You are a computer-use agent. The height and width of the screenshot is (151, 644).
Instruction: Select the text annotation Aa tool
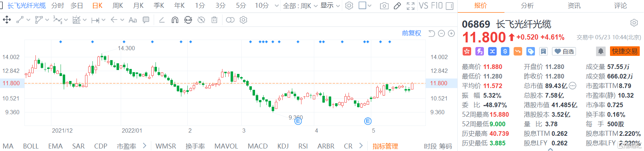point(133,20)
